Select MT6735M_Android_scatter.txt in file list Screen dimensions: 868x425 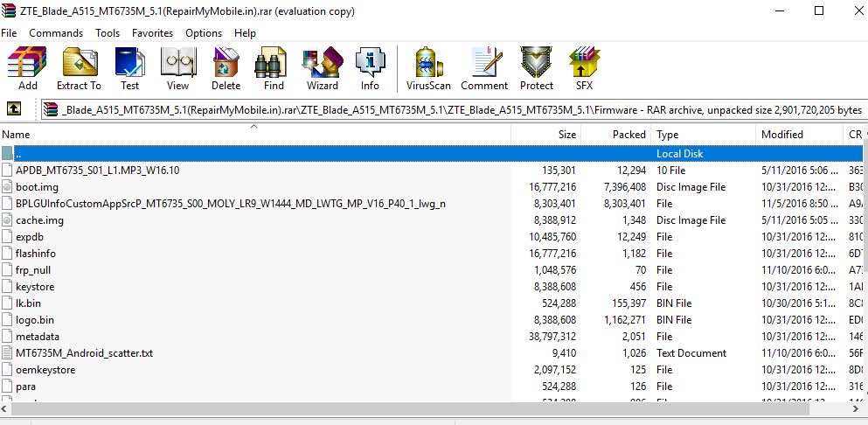[84, 353]
